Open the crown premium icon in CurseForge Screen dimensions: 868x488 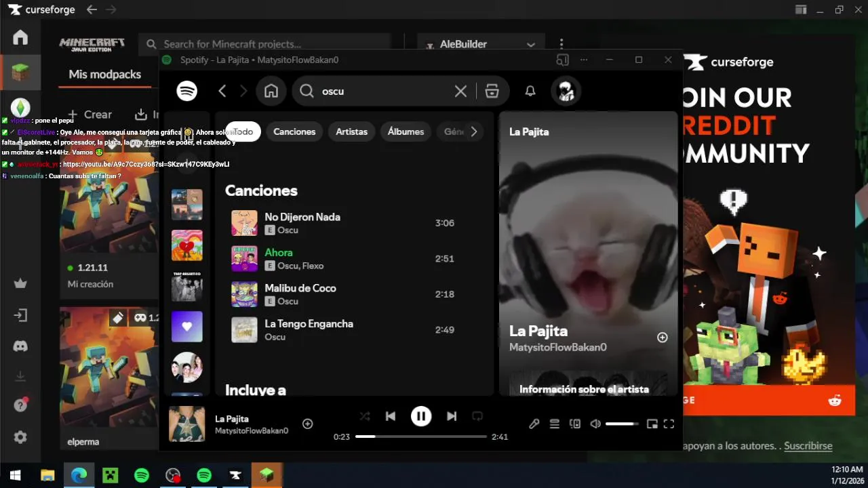coord(20,283)
